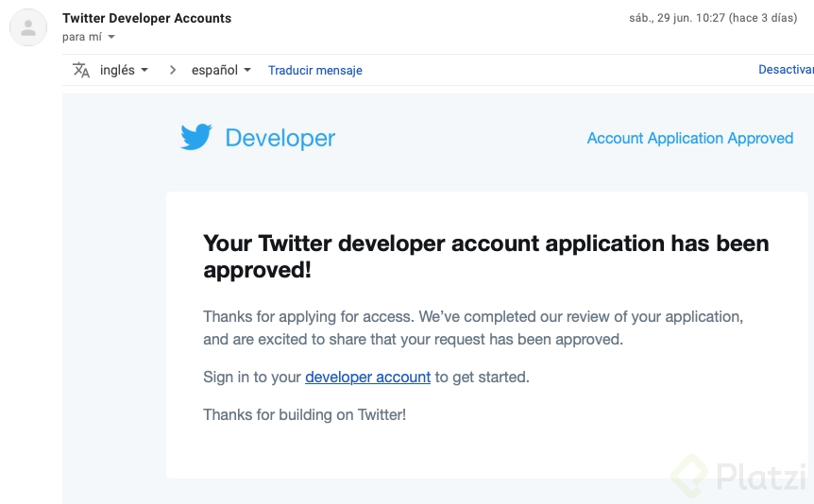Screen dimensions: 814x504
Task: Click the Platzi diamond logo watermark
Action: pyautogui.click(x=689, y=474)
